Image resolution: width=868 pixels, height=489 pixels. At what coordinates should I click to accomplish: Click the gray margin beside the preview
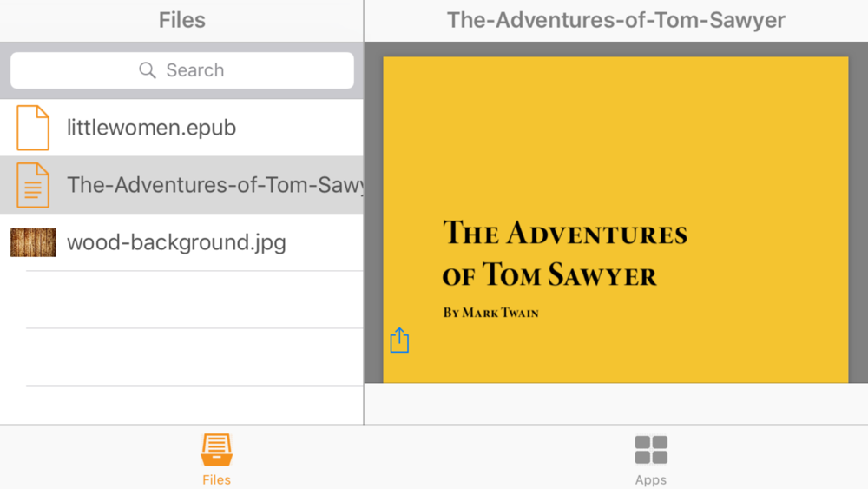(x=858, y=217)
